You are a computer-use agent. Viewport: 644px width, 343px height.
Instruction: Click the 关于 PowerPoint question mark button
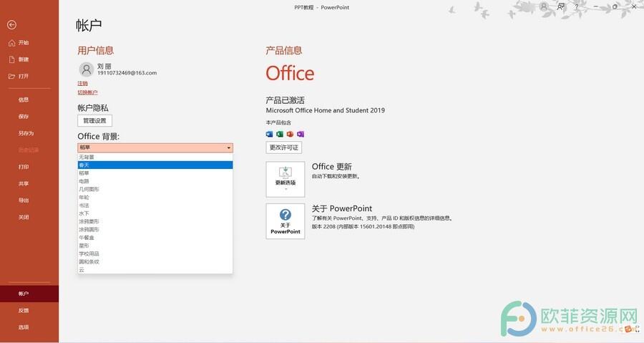point(286,221)
